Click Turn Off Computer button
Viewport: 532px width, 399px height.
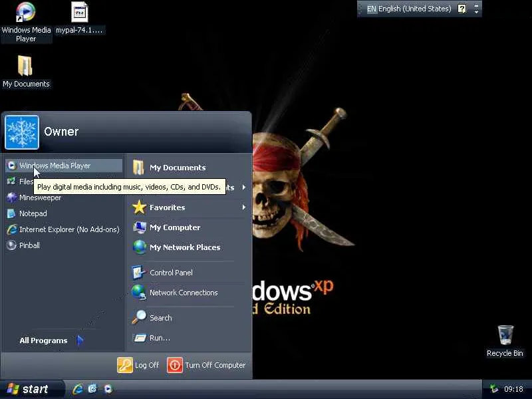[x=206, y=365]
